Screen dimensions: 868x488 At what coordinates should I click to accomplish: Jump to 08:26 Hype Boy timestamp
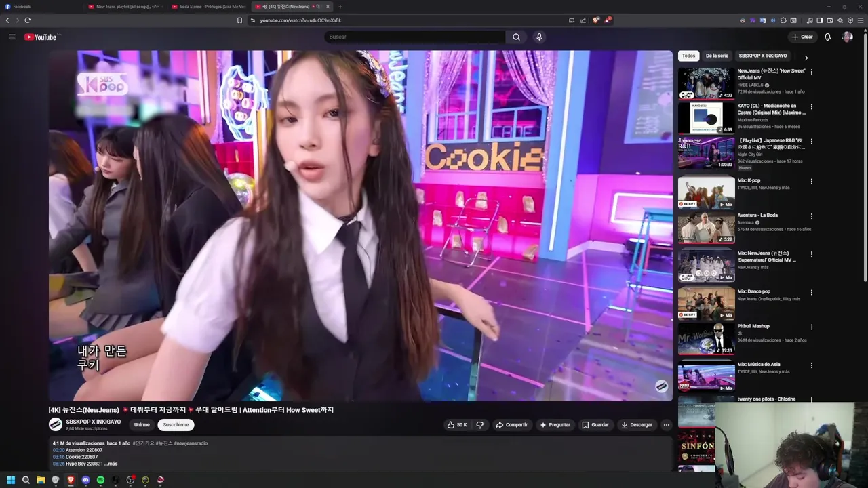click(x=59, y=464)
